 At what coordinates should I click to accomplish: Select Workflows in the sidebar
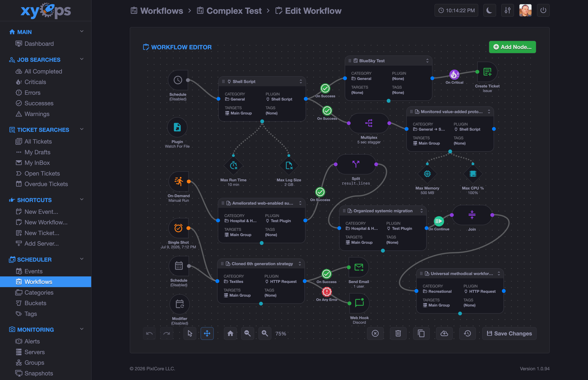click(x=46, y=282)
